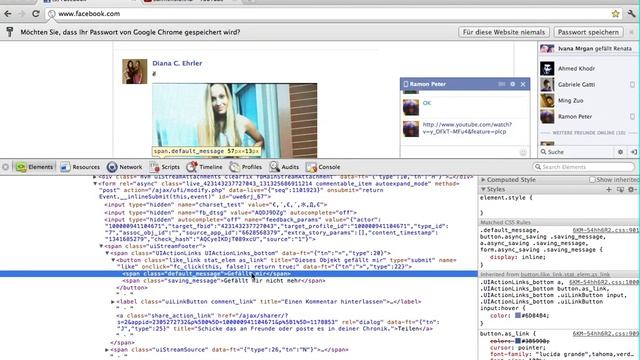Click the 'Ivana Mrgan gefällt Renata' ticker item
The image size is (640, 360).
click(587, 49)
